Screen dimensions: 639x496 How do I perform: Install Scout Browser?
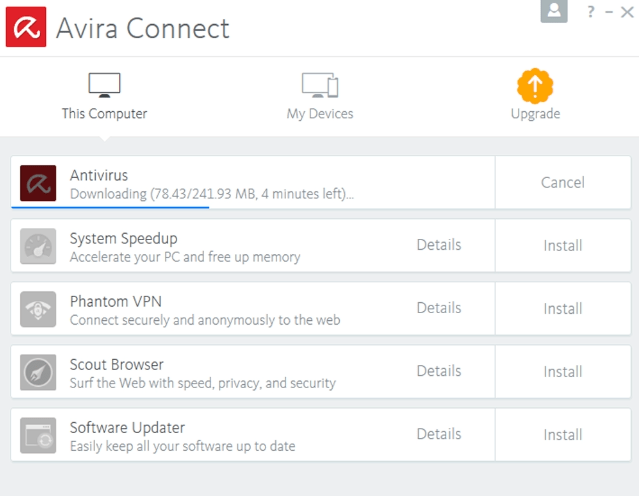(563, 372)
